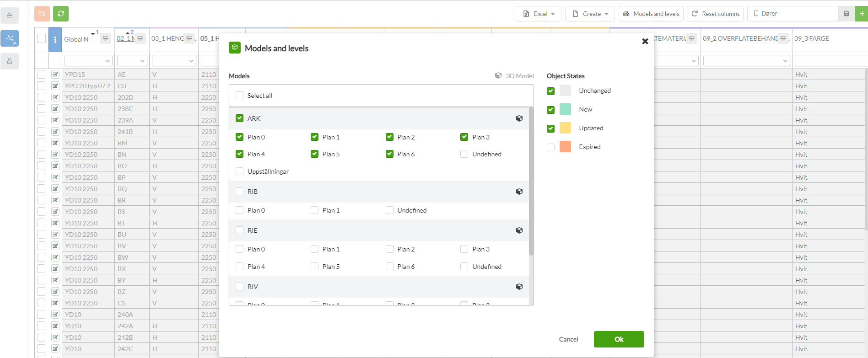Click the green refresh icon button
868x358 pixels.
[61, 14]
